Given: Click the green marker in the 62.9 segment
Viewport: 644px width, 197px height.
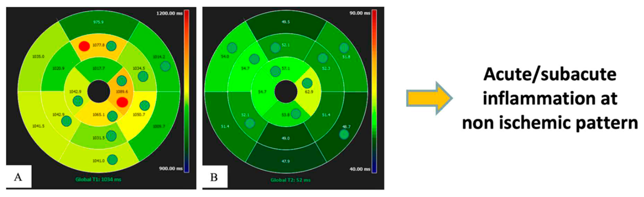Looking at the screenshot, I should pos(307,83).
